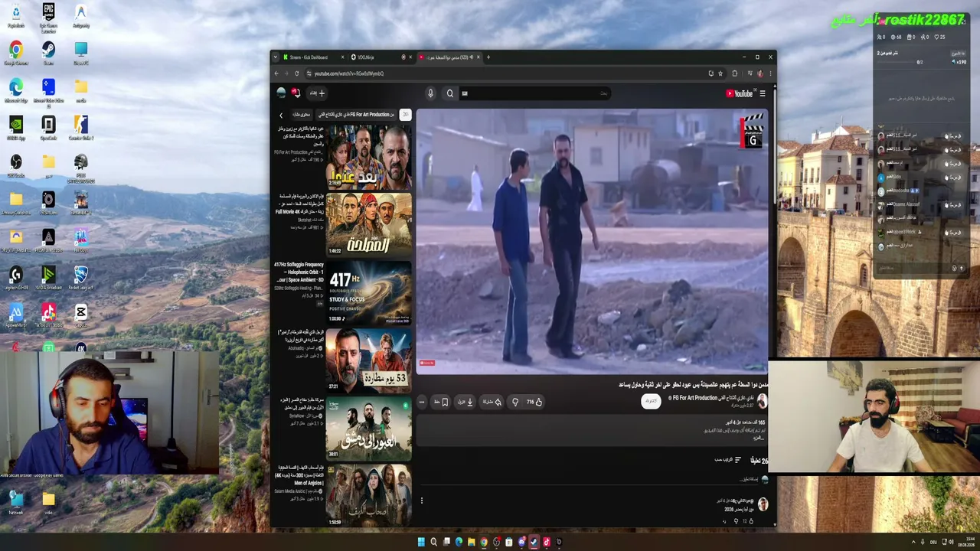This screenshot has width=980, height=551.
Task: Click the YouTube voice search microphone
Action: pos(430,93)
